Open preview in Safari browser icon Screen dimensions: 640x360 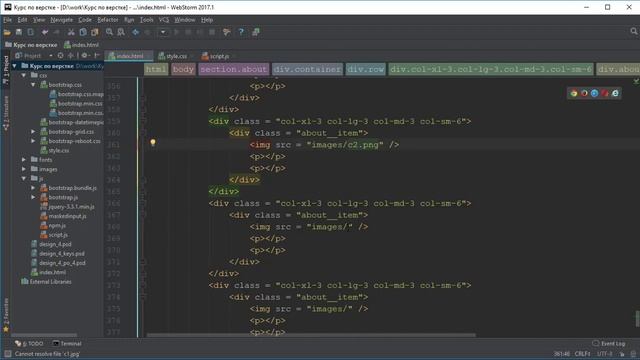click(594, 93)
